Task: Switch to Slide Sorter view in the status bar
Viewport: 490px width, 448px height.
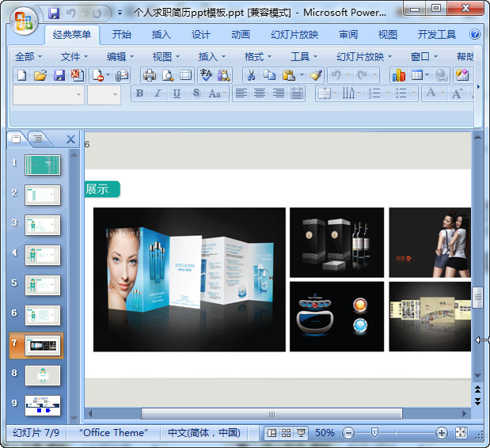Action: [x=286, y=433]
